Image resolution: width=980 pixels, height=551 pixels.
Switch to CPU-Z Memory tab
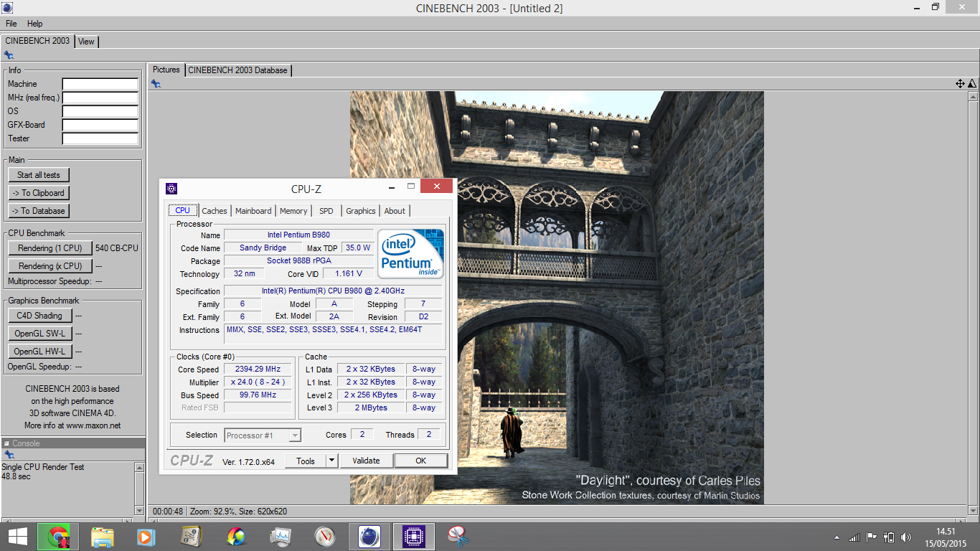(x=293, y=211)
